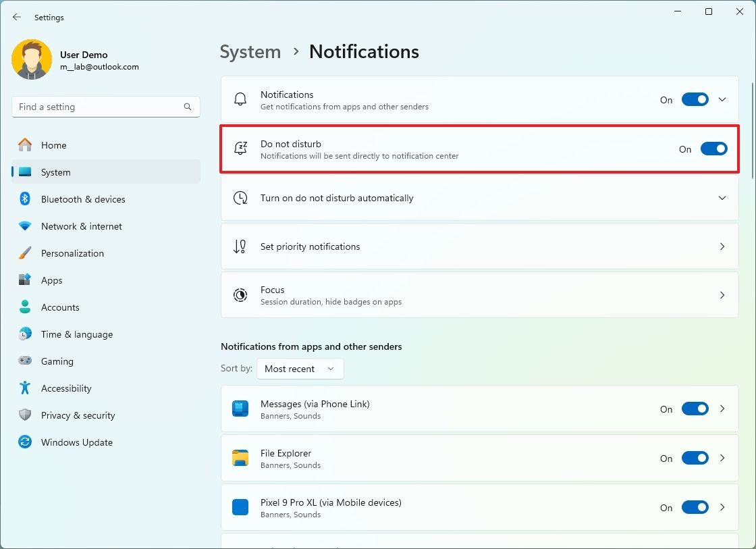Select the Personalization brush icon

(26, 253)
